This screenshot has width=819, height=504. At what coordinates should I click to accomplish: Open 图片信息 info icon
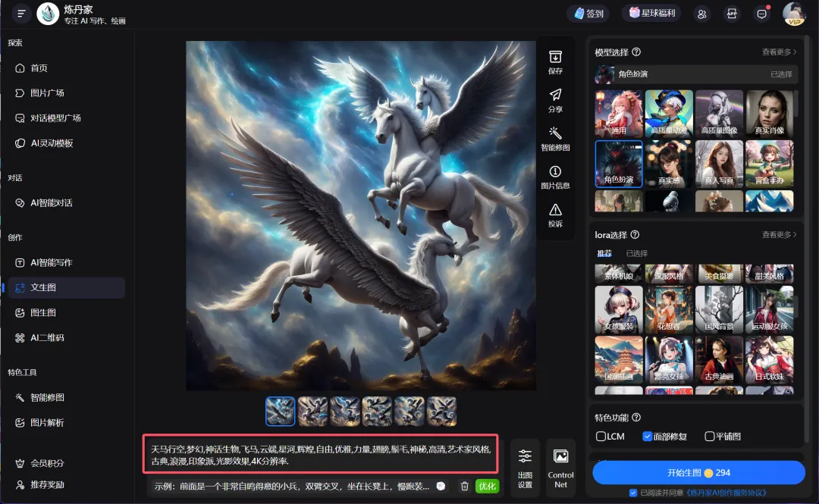tap(555, 172)
